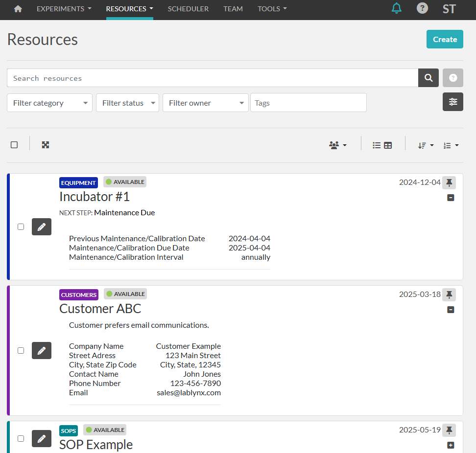Click the home icon in navbar
Screen dimensions: 476x453
click(x=18, y=9)
